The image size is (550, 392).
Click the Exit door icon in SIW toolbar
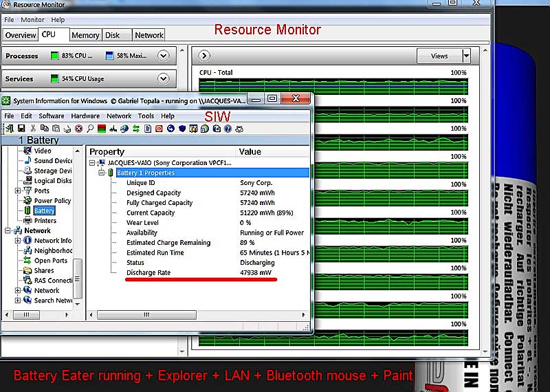click(x=10, y=129)
